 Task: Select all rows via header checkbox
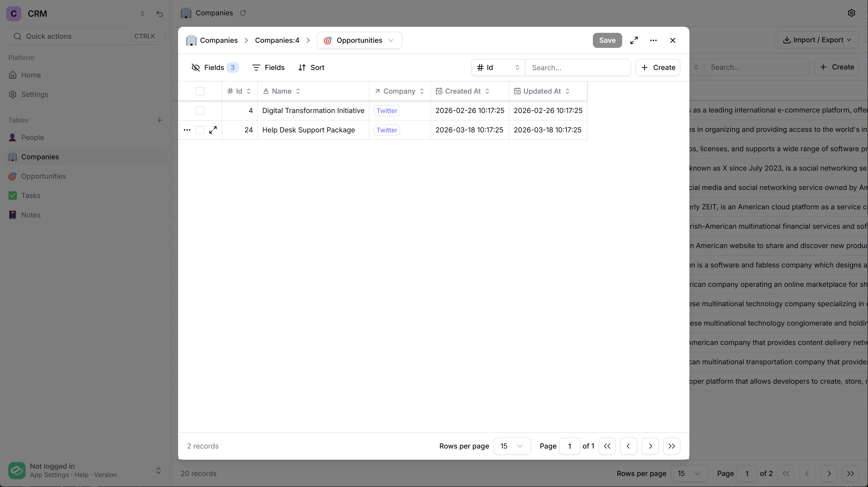coord(200,91)
